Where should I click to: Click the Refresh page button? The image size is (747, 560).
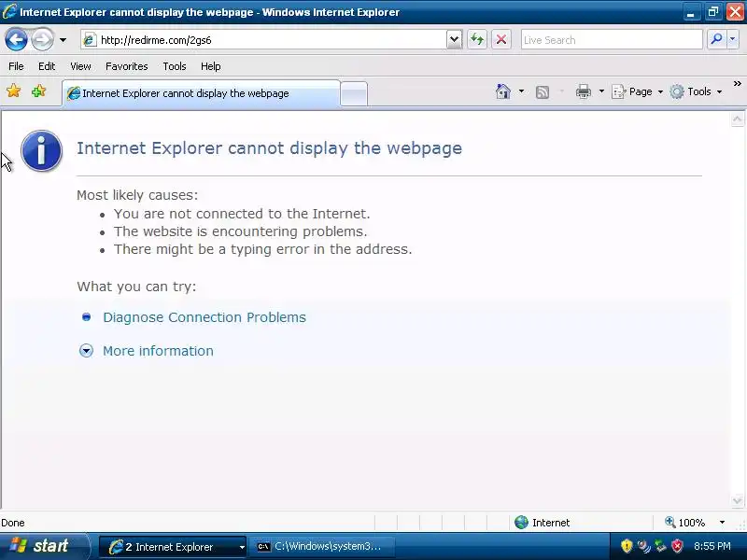point(477,39)
